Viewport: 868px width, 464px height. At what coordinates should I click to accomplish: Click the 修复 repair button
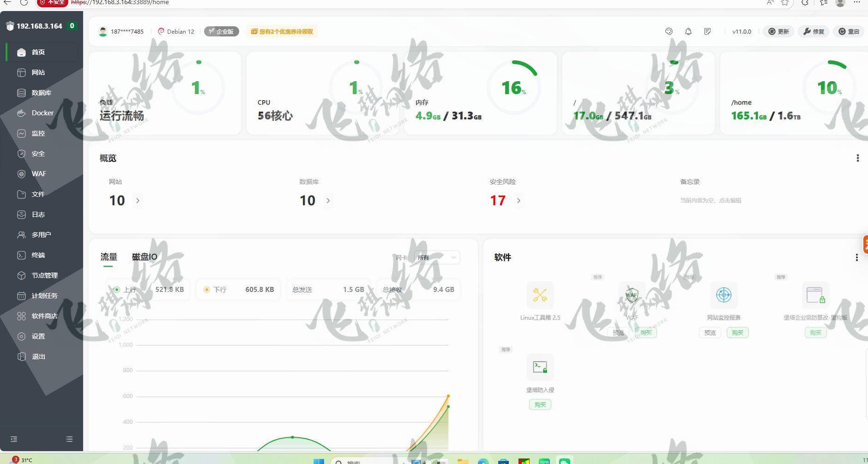(x=814, y=31)
